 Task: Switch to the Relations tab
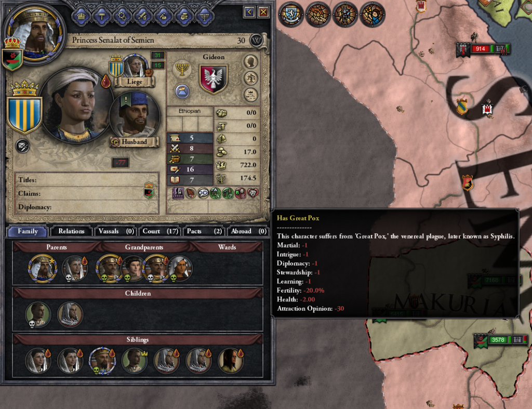click(71, 231)
